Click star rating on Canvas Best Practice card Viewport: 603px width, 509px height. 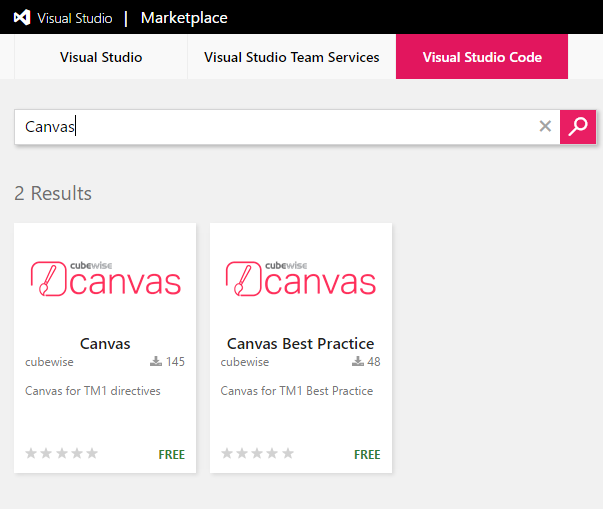pyautogui.click(x=258, y=454)
